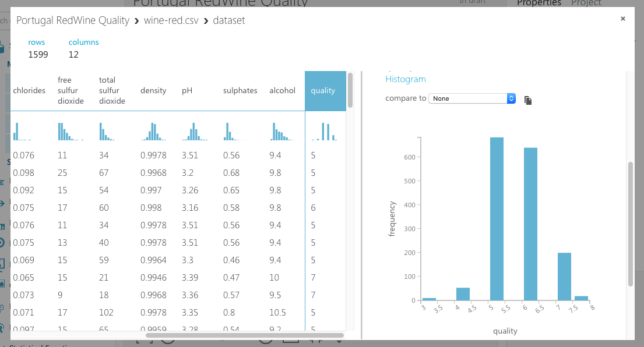
Task: Click the Properties tab behind dialog
Action: coord(539,3)
